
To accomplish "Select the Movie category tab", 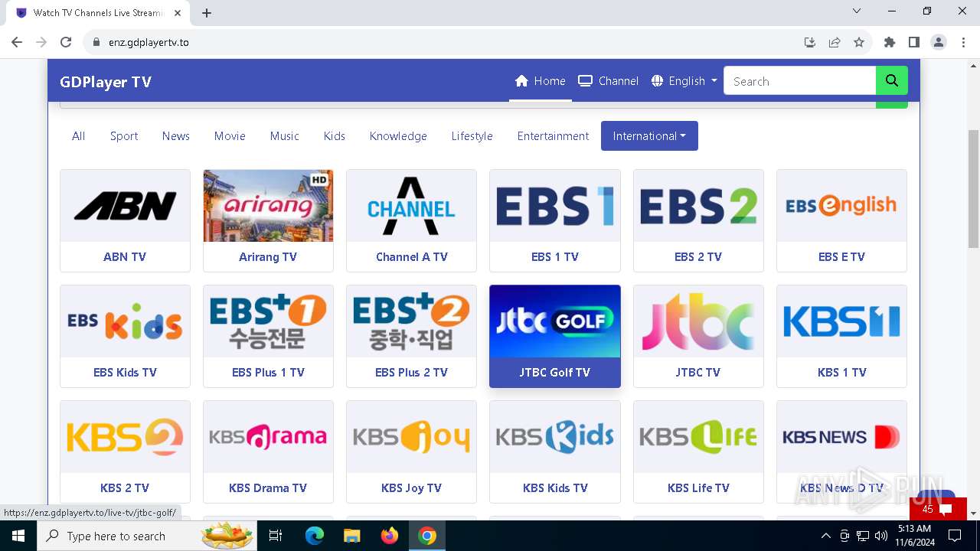I will coord(230,135).
